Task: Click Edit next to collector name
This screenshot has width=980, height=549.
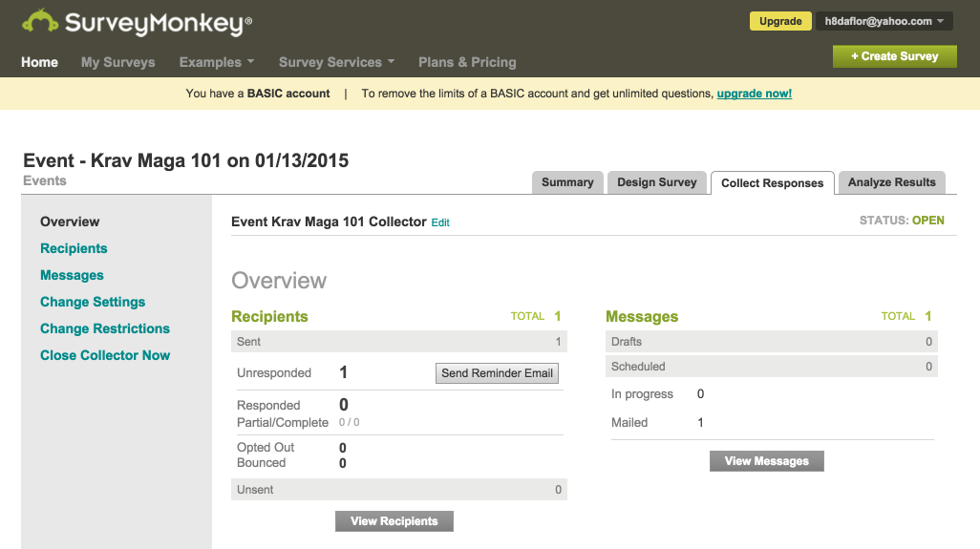Action: [440, 223]
